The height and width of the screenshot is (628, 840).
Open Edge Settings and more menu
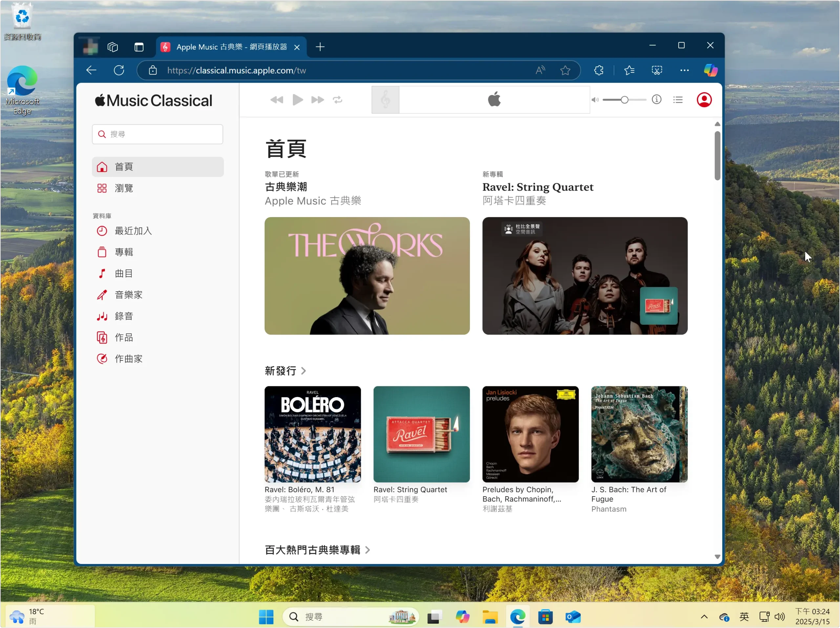click(684, 70)
